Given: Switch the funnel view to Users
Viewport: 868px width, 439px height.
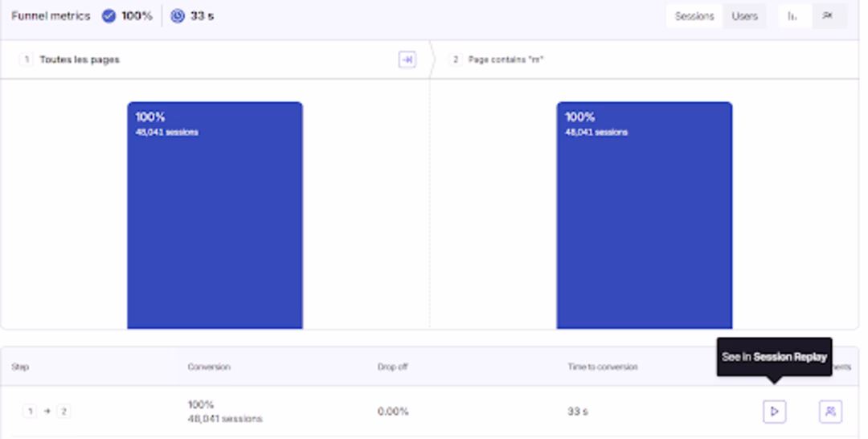Looking at the screenshot, I should pyautogui.click(x=744, y=16).
